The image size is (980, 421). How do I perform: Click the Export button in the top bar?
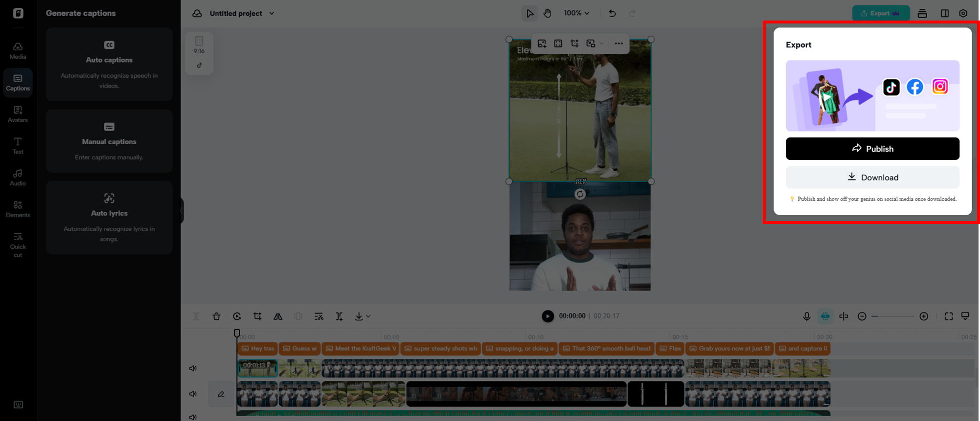pos(881,13)
